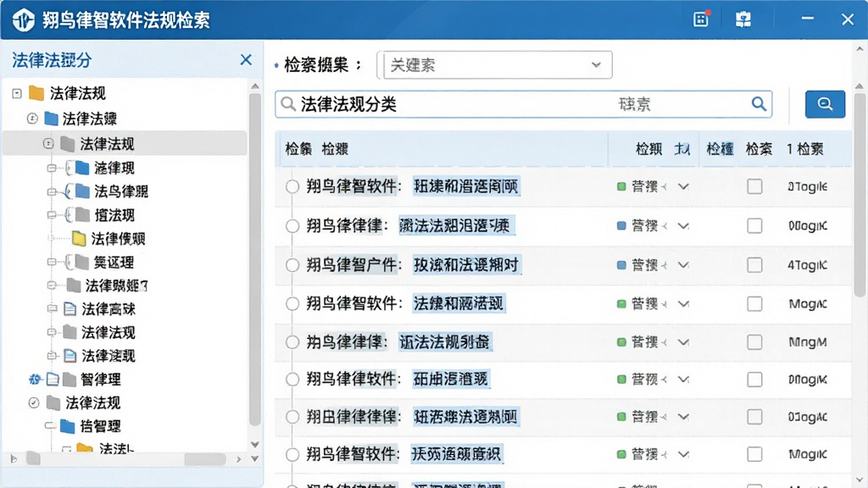The width and height of the screenshot is (868, 488).
Task: Select the radio button for 翔鸟律智户件 row
Action: point(292,265)
